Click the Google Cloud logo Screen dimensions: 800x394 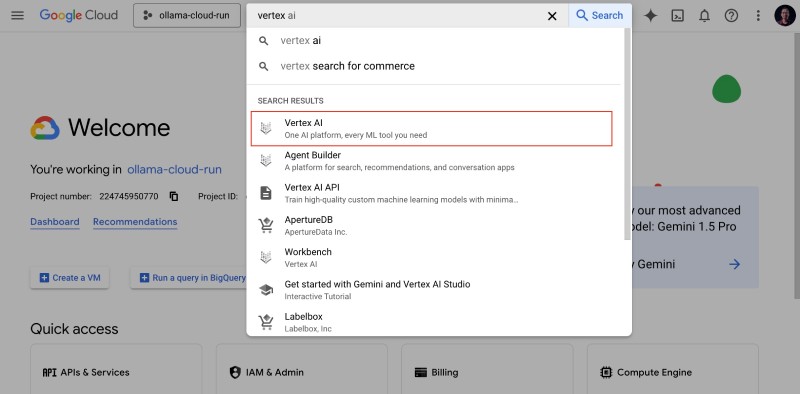(79, 15)
